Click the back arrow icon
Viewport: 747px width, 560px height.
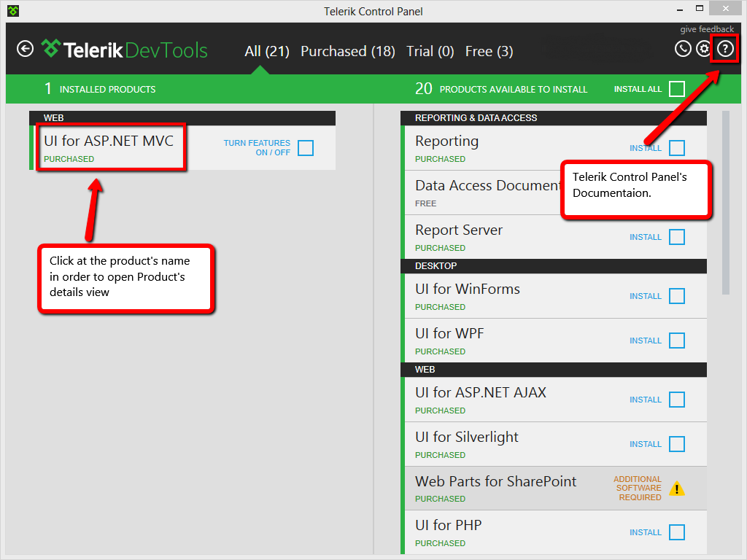tap(26, 49)
